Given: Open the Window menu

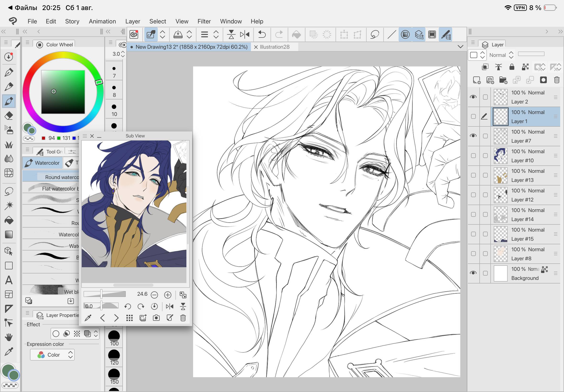Looking at the screenshot, I should point(231,21).
